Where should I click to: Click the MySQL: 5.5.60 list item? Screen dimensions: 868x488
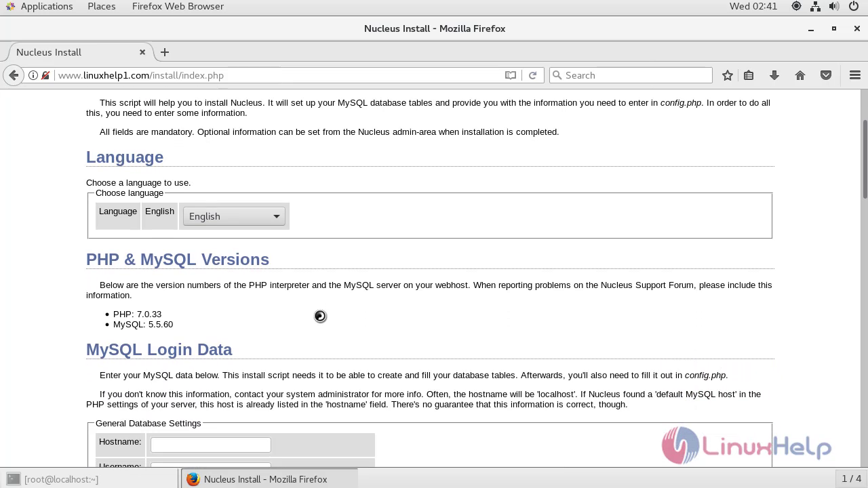point(143,325)
